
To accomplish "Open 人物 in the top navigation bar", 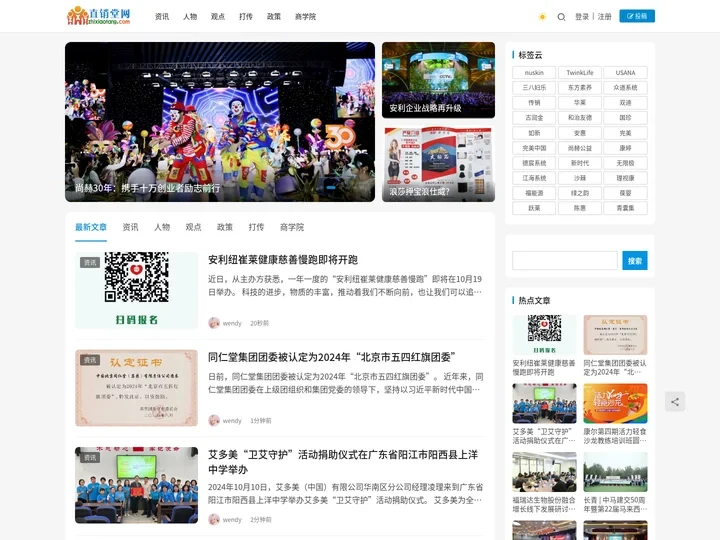I will coord(190,17).
